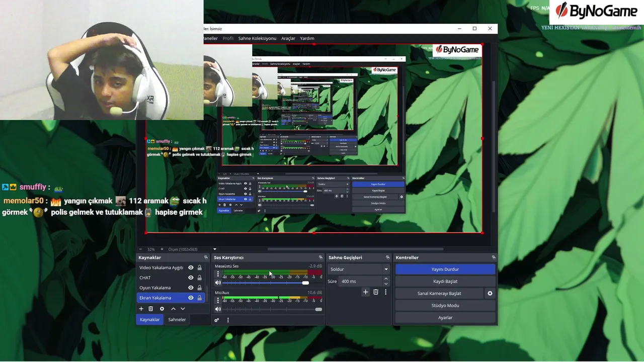Pop out the Ses Karıştırıcı dock panel
Viewport: 644px width, 362px height.
320,257
